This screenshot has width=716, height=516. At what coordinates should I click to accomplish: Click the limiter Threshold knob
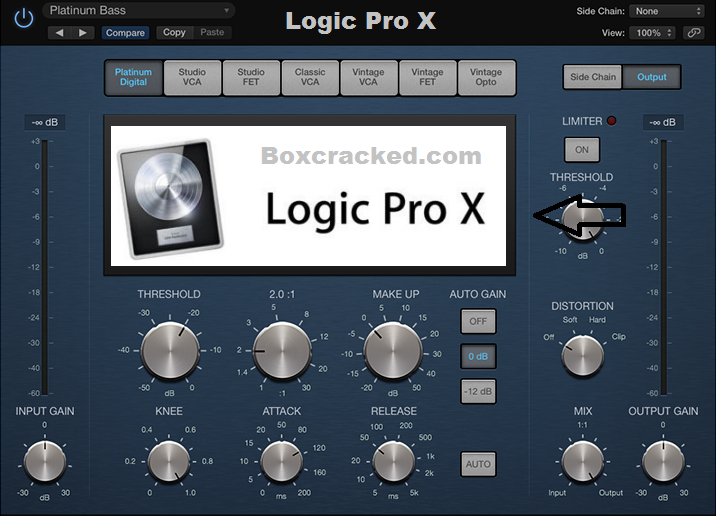pyautogui.click(x=582, y=220)
